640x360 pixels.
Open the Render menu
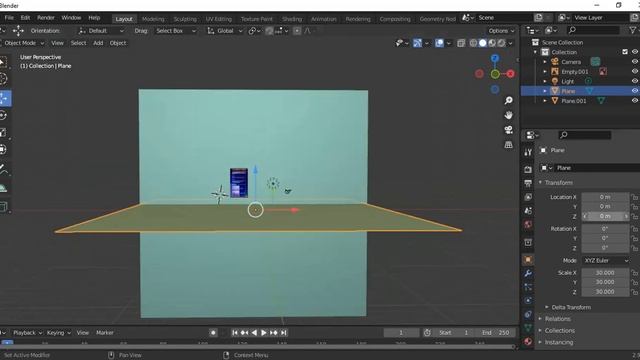click(46, 18)
